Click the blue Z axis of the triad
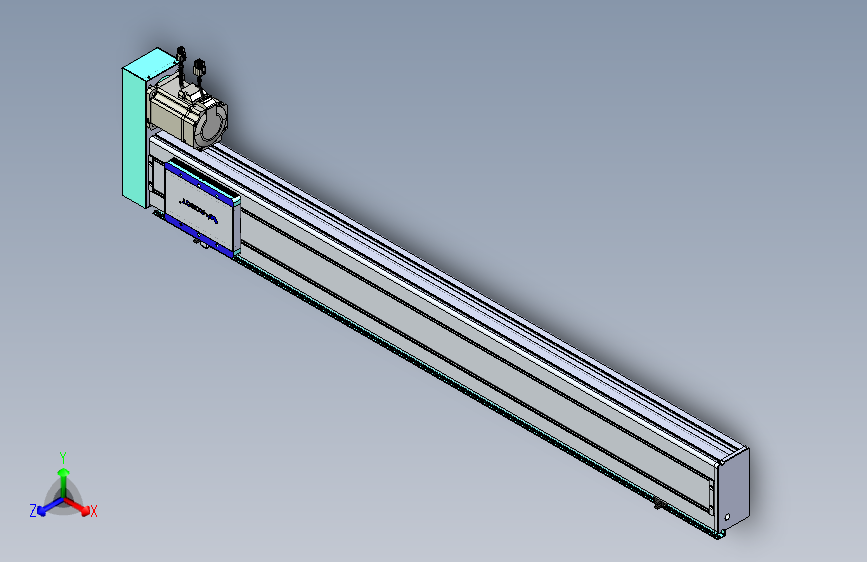This screenshot has width=867, height=562. pyautogui.click(x=50, y=507)
